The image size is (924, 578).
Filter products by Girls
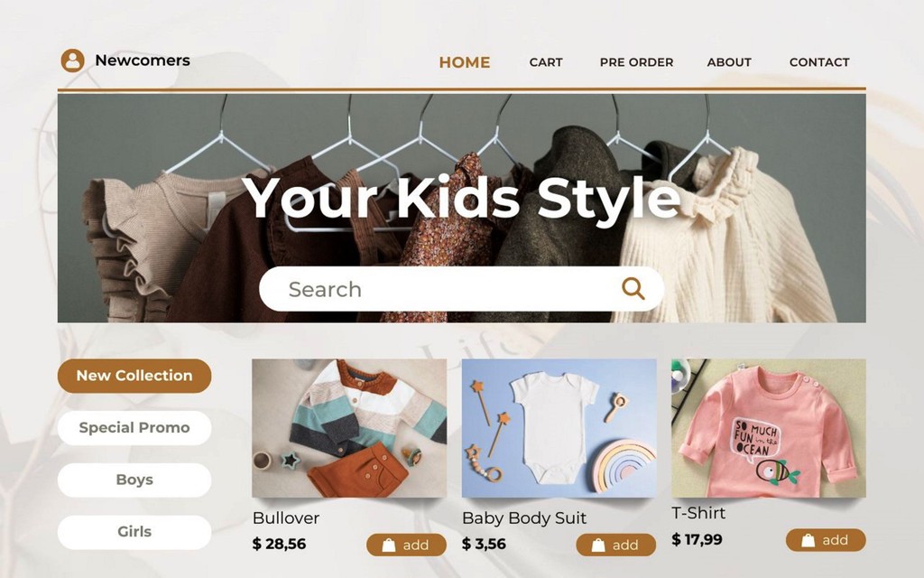[134, 532]
